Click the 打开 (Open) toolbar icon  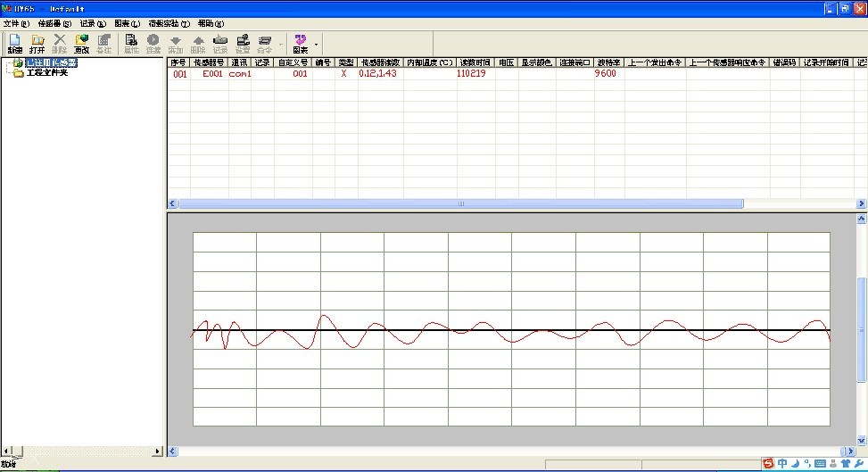point(37,44)
